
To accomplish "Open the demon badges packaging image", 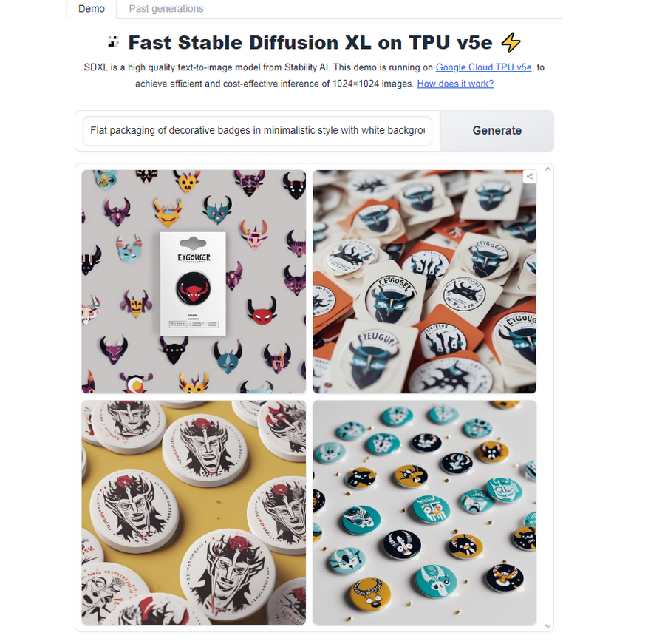I will click(194, 282).
